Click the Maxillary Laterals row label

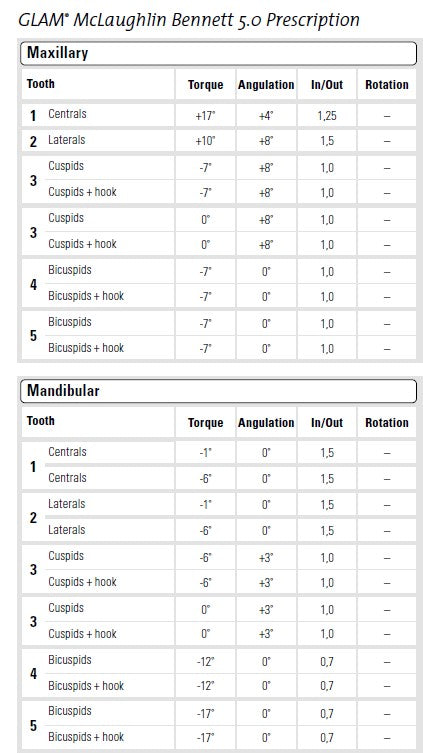[x=66, y=140]
